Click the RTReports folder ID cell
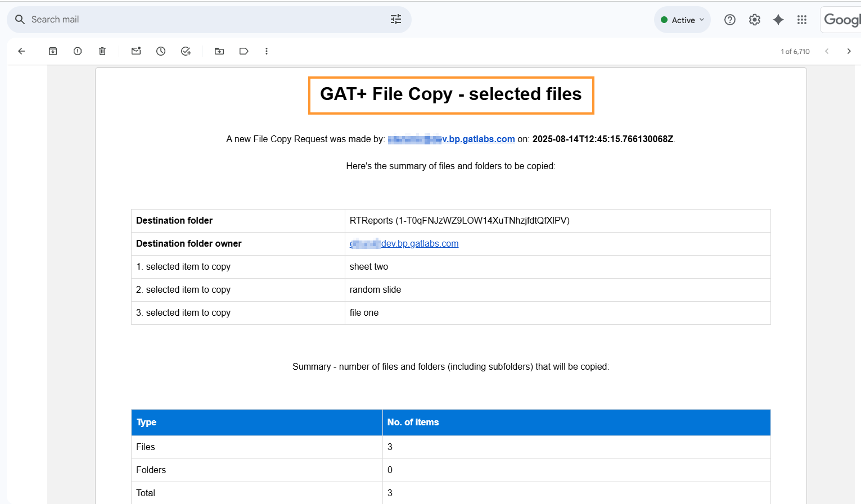The height and width of the screenshot is (504, 861). pos(557,221)
